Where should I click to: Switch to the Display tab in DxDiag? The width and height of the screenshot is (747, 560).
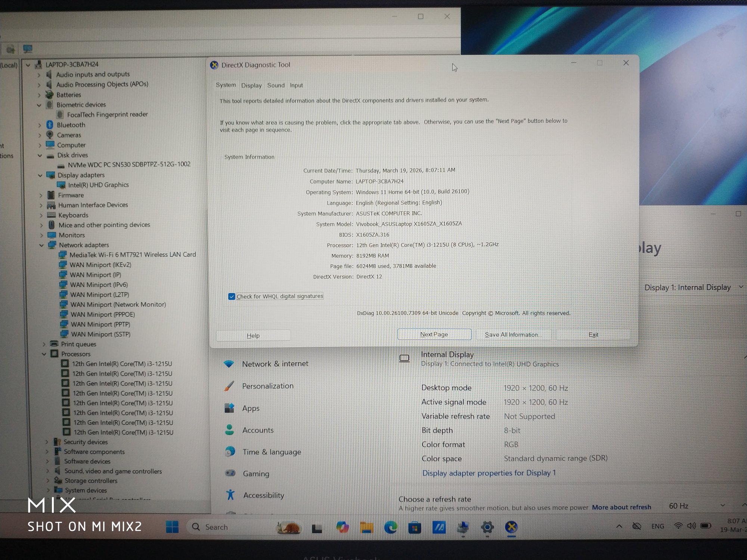click(251, 85)
